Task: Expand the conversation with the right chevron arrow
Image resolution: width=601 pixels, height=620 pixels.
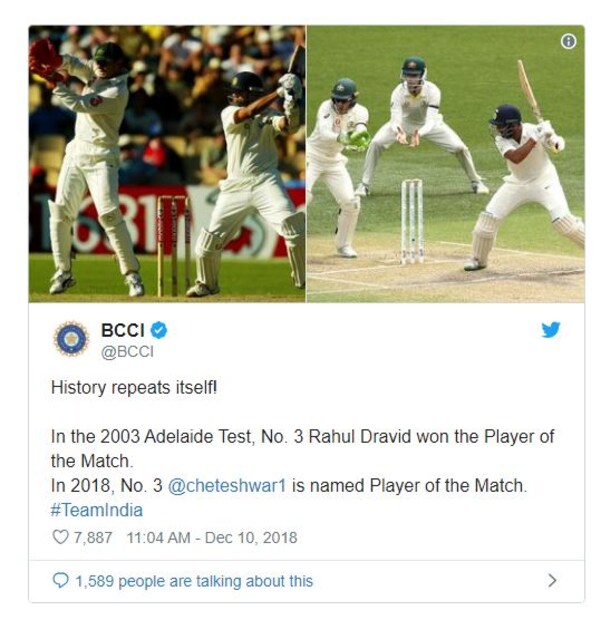Action: pos(552,580)
